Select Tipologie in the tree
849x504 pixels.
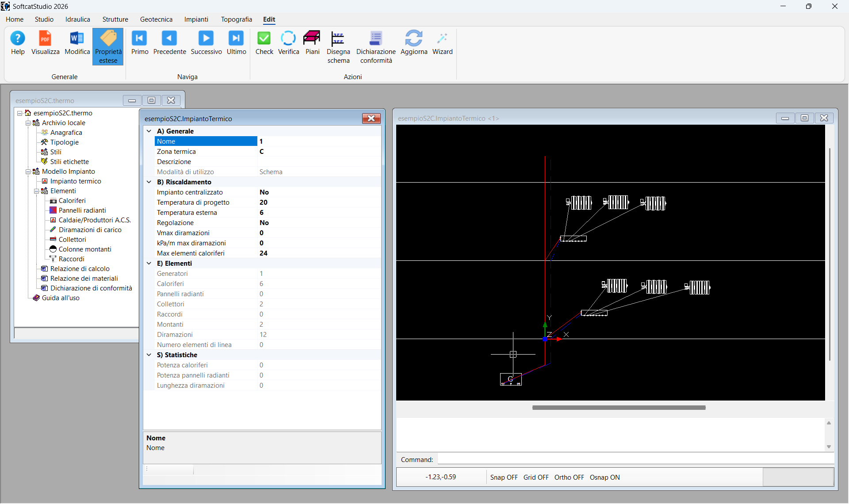64,142
